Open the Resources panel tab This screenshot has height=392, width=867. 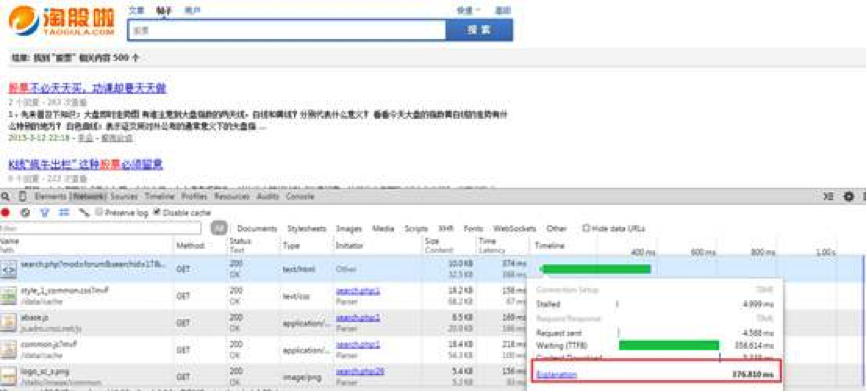pyautogui.click(x=233, y=197)
